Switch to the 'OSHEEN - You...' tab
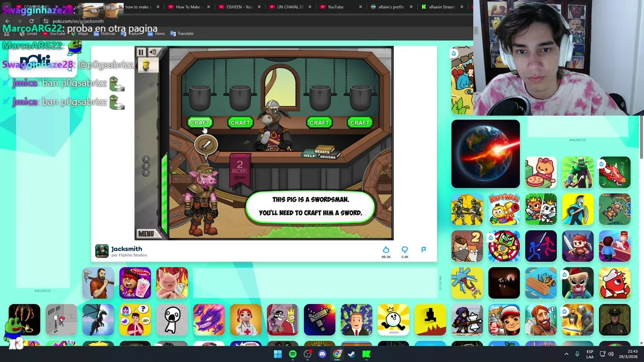 point(239,7)
